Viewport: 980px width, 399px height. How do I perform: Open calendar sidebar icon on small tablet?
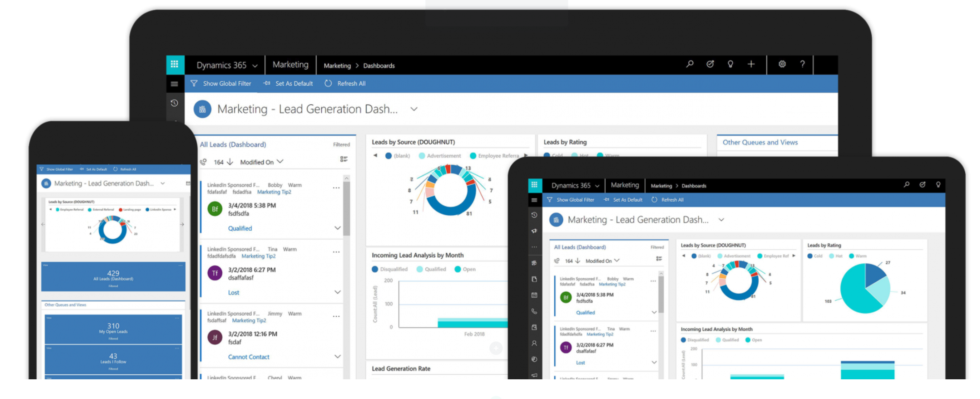pos(534,295)
